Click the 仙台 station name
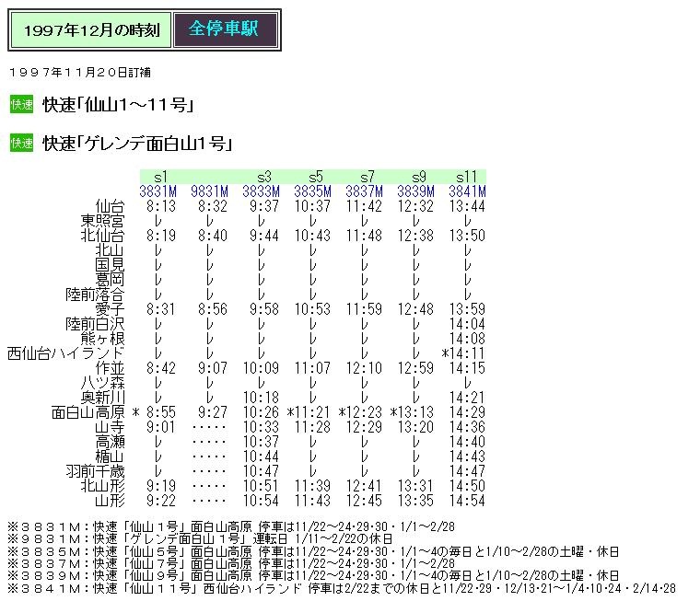The width and height of the screenshot is (700, 601). pos(110,206)
